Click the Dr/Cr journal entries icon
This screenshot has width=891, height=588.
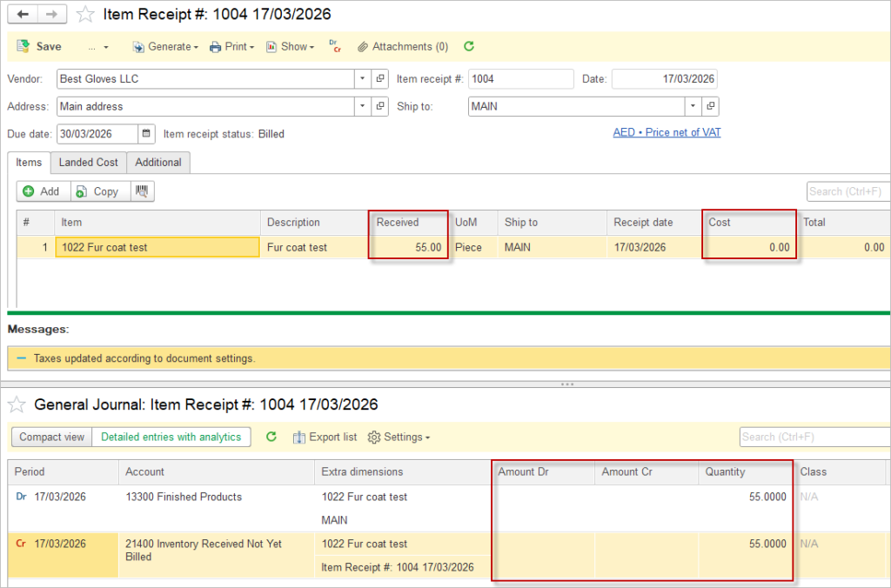[335, 46]
